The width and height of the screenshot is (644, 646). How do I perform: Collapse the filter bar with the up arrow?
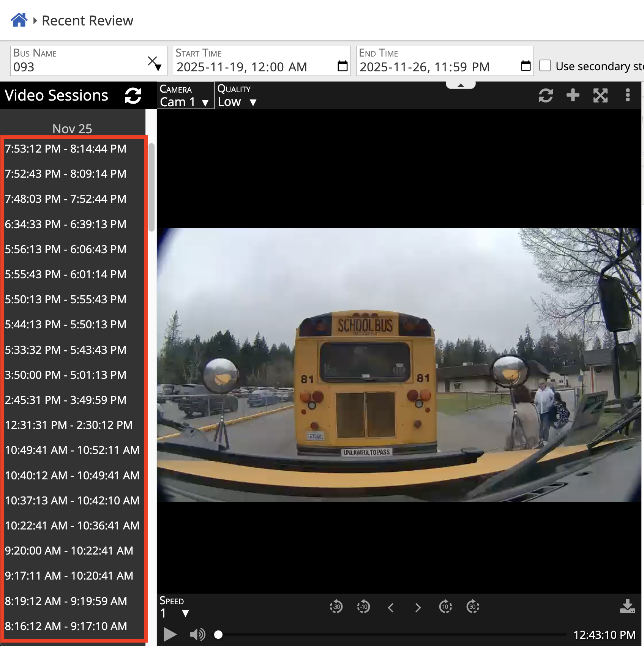[461, 85]
